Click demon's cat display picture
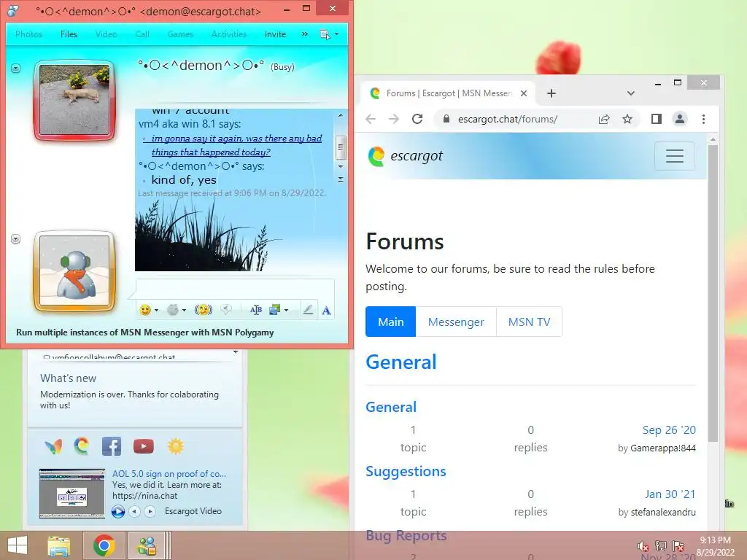Image resolution: width=747 pixels, height=560 pixels. pos(74,101)
